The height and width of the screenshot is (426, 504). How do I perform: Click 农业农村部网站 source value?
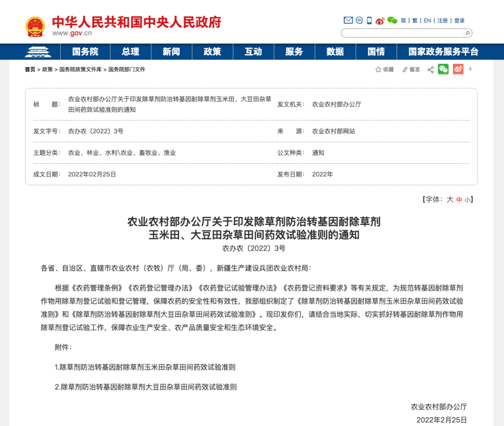[x=334, y=131]
